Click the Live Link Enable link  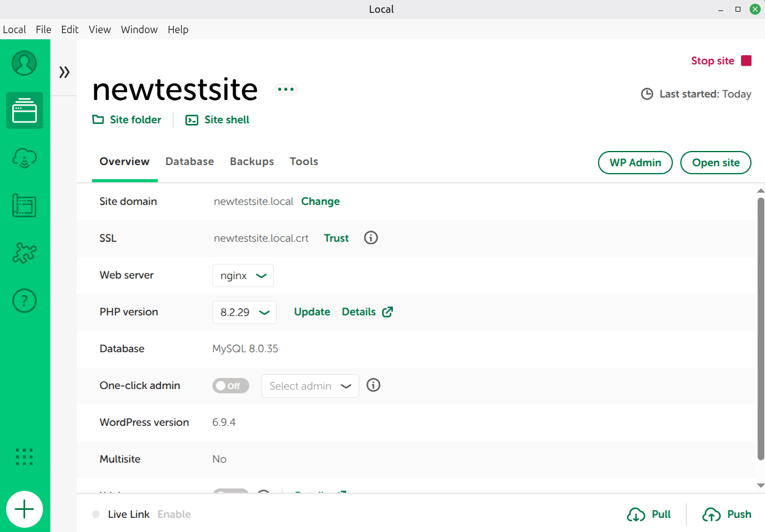point(174,514)
